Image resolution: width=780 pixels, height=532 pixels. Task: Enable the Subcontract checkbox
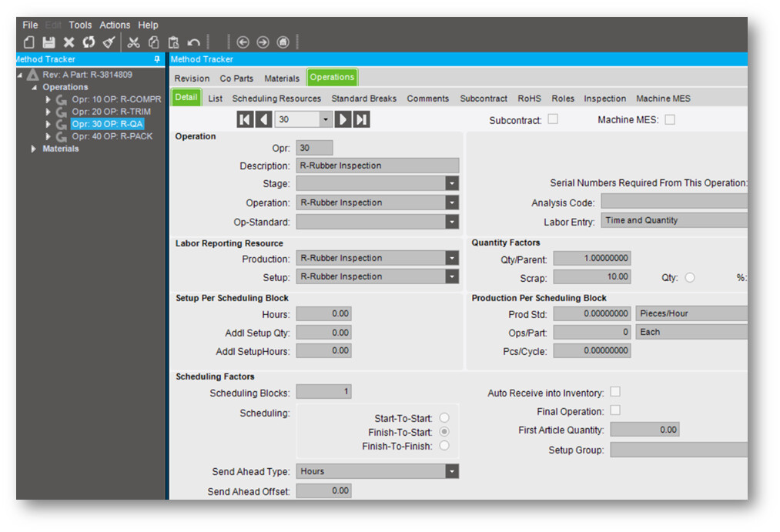coord(553,119)
